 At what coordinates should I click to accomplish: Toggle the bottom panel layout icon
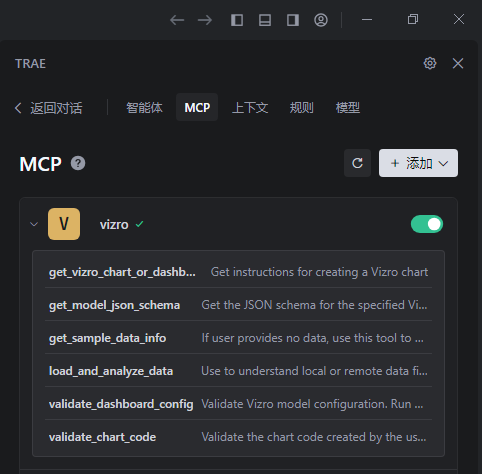(265, 20)
